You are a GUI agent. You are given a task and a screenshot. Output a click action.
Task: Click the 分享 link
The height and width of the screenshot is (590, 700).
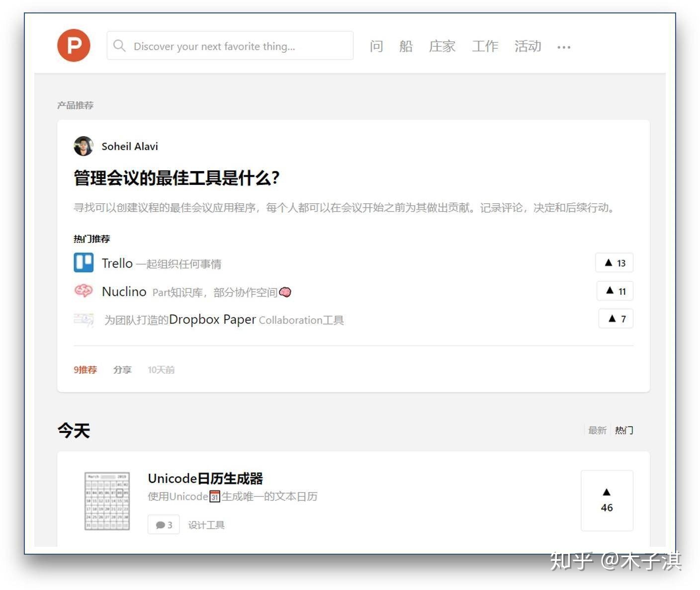122,370
